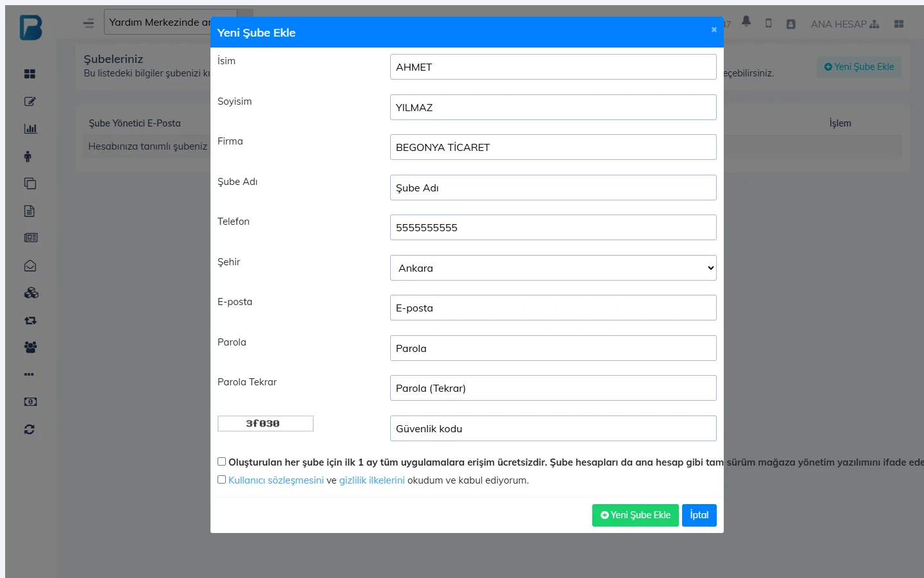Viewport: 924px width, 578px height.
Task: Close the Yeni Şube Ekle dialog with the X button
Action: click(714, 30)
